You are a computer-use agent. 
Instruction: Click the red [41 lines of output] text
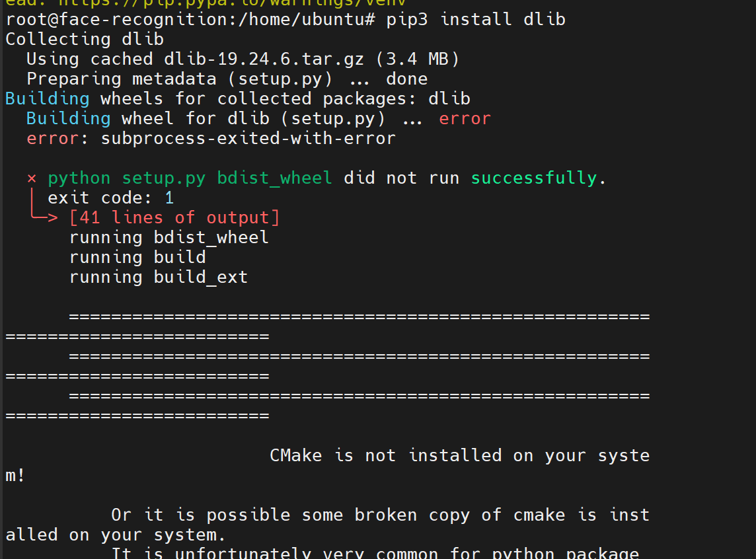[x=174, y=217]
